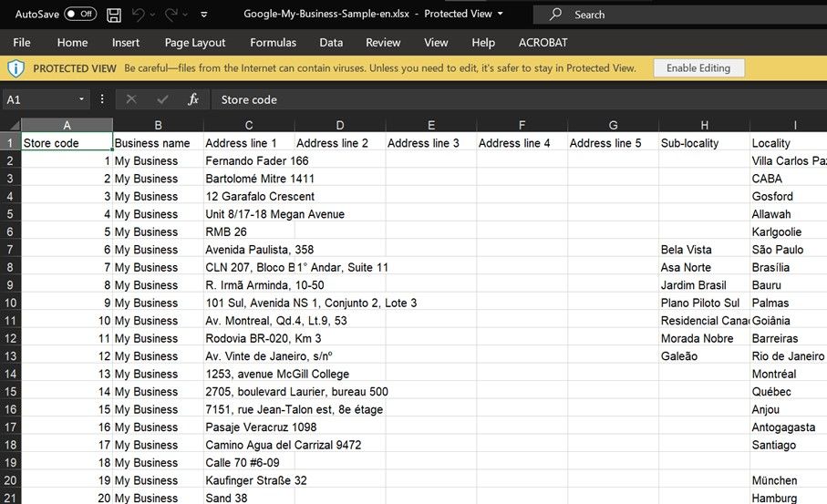Screen dimensions: 827x504
Task: Toggle the AutoSave switch
Action: (80, 15)
